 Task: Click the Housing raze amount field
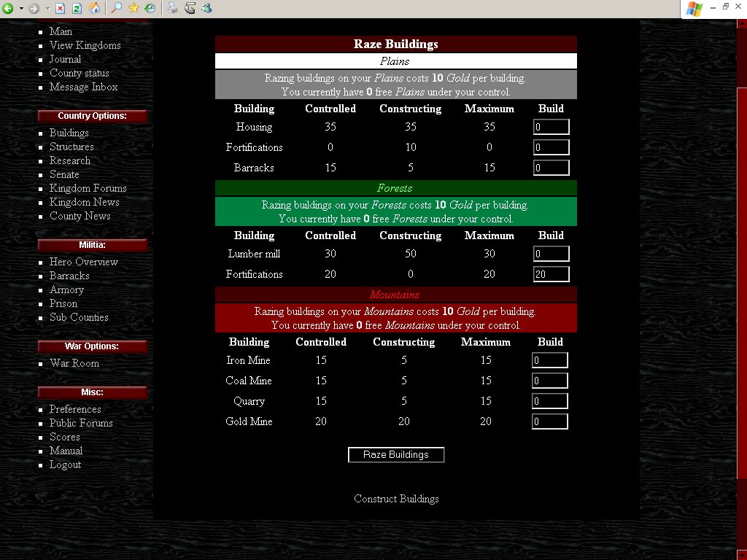(551, 127)
